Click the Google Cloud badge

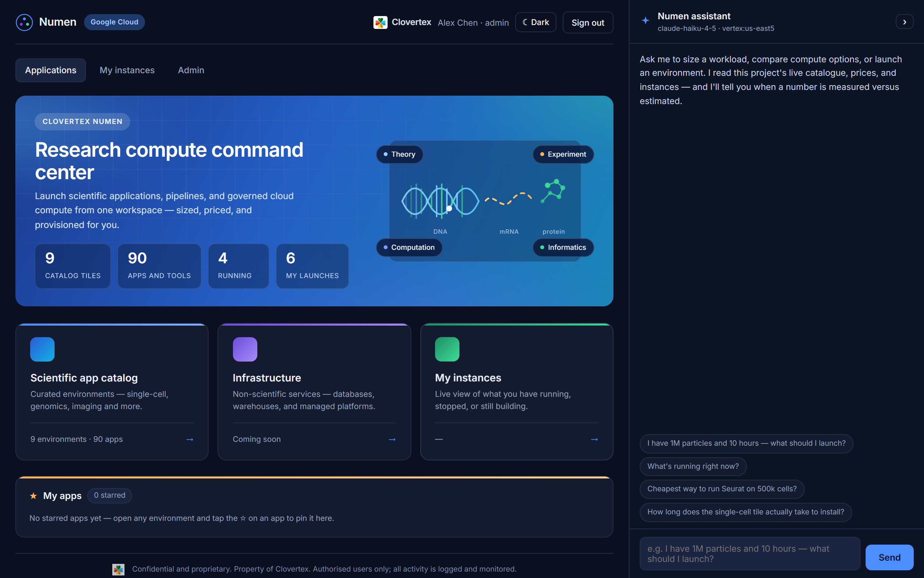pyautogui.click(x=114, y=22)
